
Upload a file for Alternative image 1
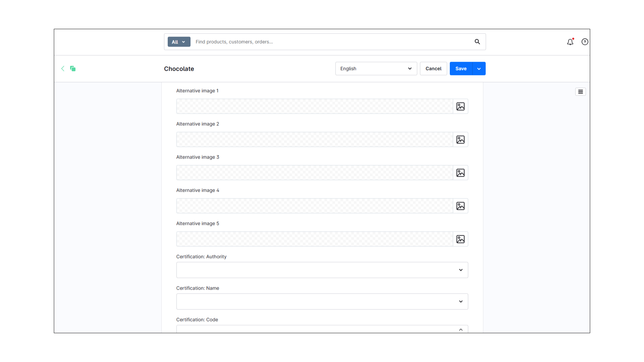(460, 106)
